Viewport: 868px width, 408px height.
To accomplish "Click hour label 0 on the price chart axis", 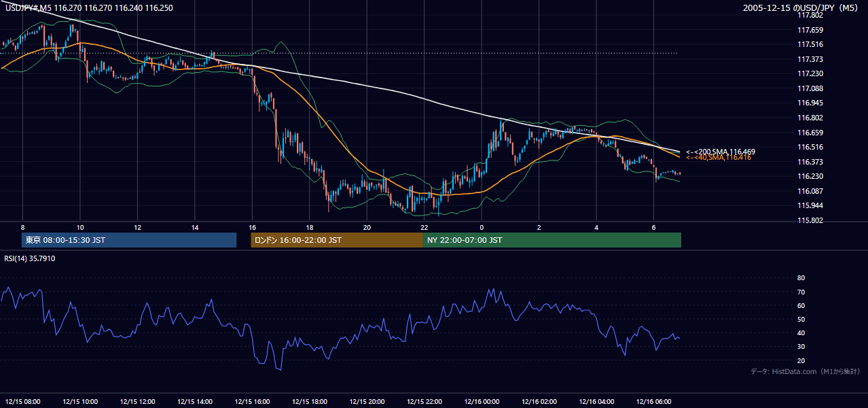I will coord(482,227).
